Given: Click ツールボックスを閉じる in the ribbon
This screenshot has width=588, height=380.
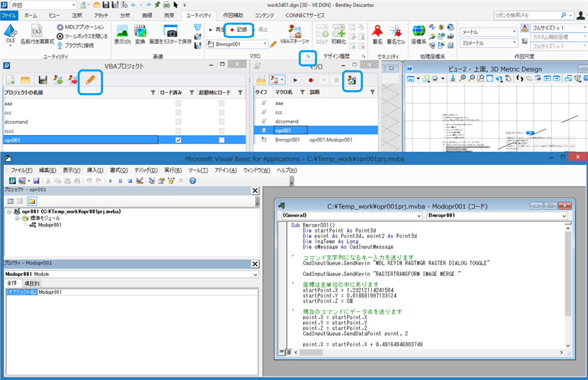Looking at the screenshot, I should point(82,36).
